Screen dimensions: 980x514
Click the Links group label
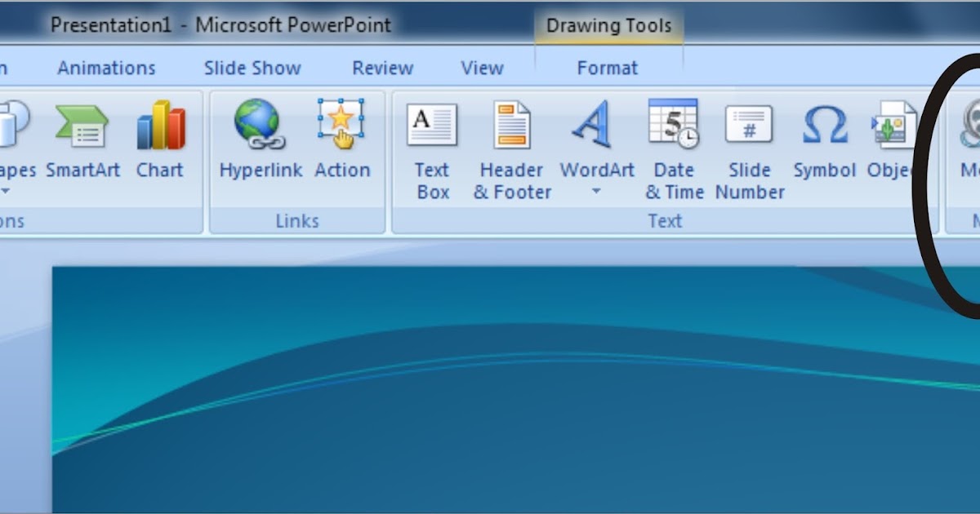click(x=297, y=221)
